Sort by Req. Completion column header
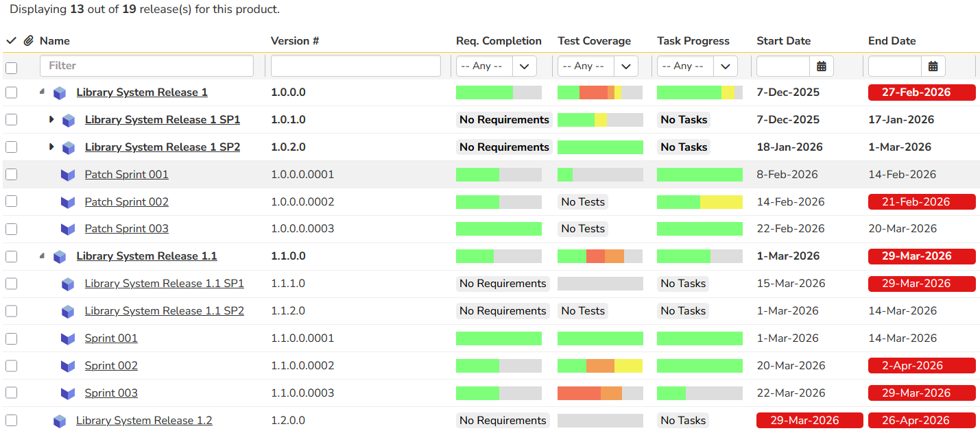The height and width of the screenshot is (433, 980). [499, 41]
